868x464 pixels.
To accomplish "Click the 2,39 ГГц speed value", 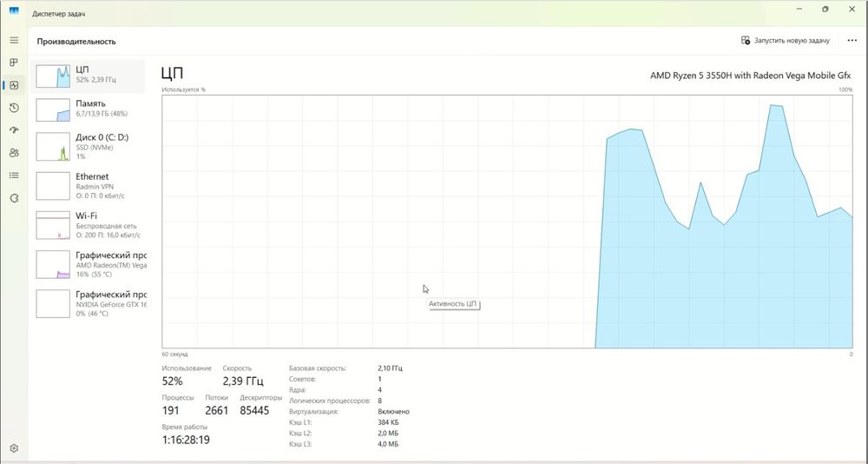I will (x=243, y=381).
